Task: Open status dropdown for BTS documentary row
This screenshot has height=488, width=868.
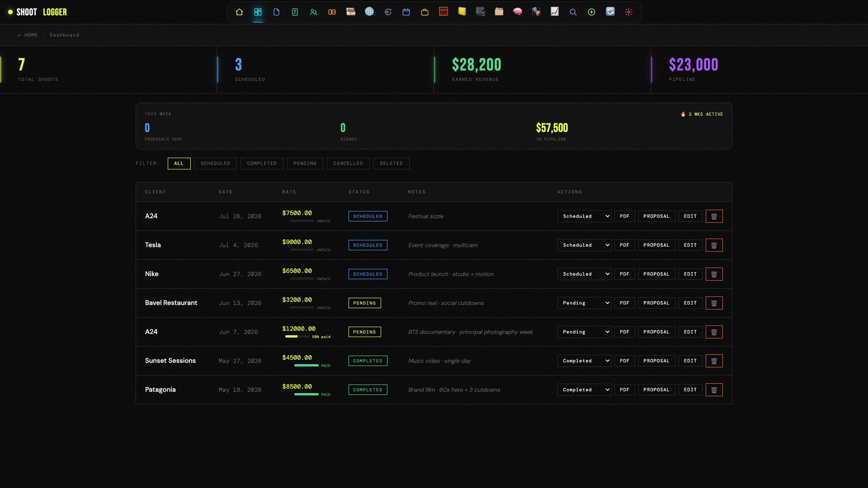Action: (x=584, y=332)
